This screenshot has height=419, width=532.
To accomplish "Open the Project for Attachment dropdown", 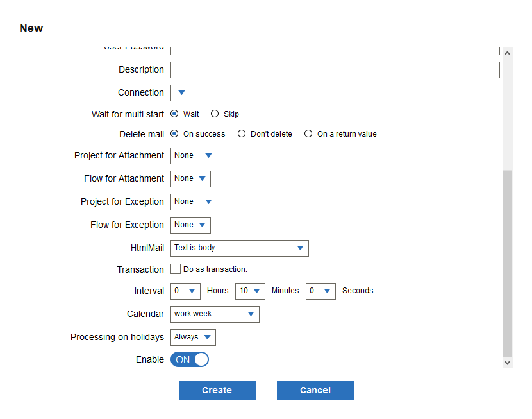I will tap(193, 155).
